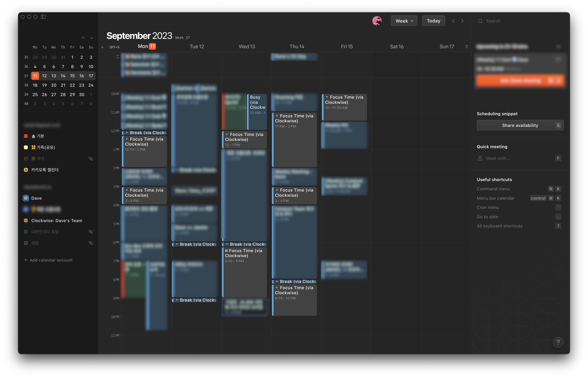Unhide the 생일 calendar

pyautogui.click(x=91, y=243)
